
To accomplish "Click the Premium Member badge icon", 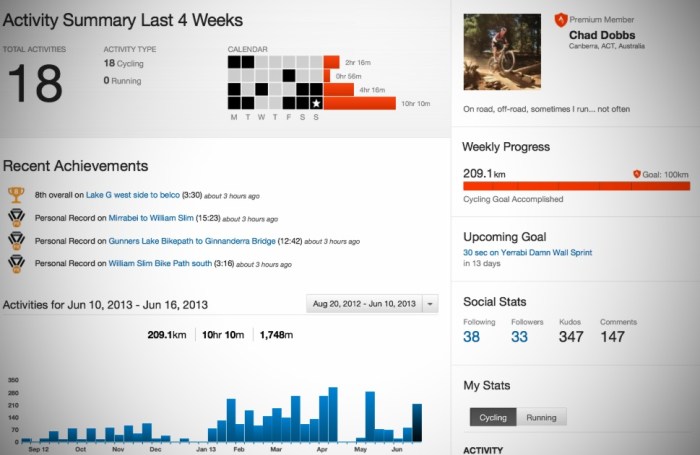I will tap(560, 19).
